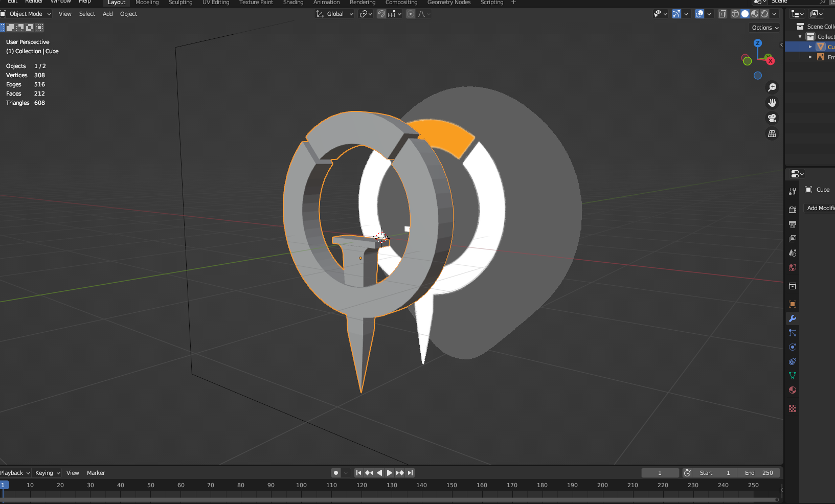
Task: Toggle X-ray mode in viewport
Action: 723,14
